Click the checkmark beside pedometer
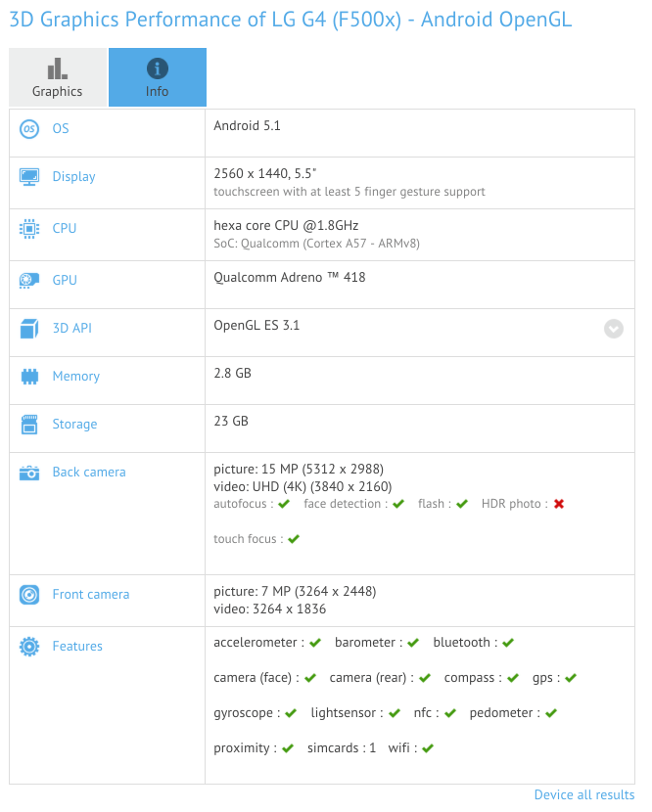Screen dimensions: 652x812 tap(550, 713)
